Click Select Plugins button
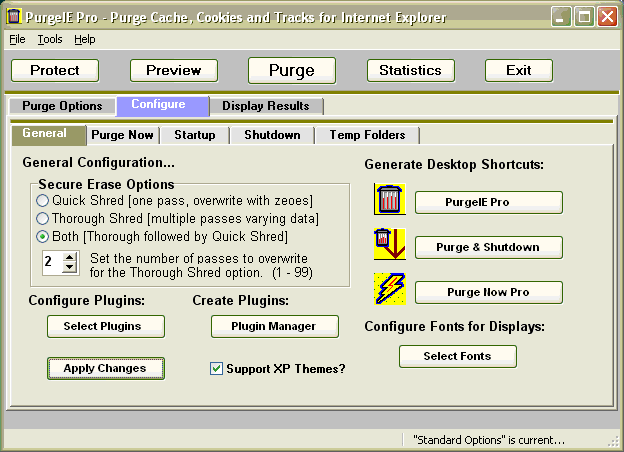624x452 pixels. pyautogui.click(x=106, y=326)
